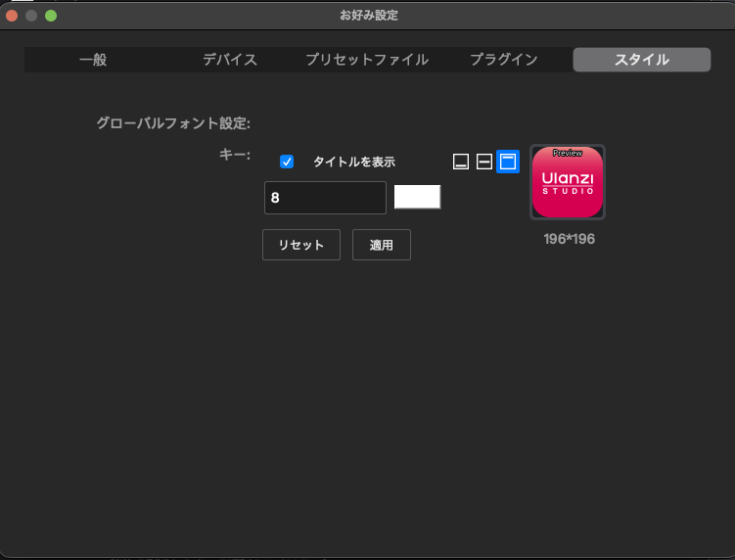Click the タイトルを表示 label text
735x560 pixels.
(x=353, y=163)
